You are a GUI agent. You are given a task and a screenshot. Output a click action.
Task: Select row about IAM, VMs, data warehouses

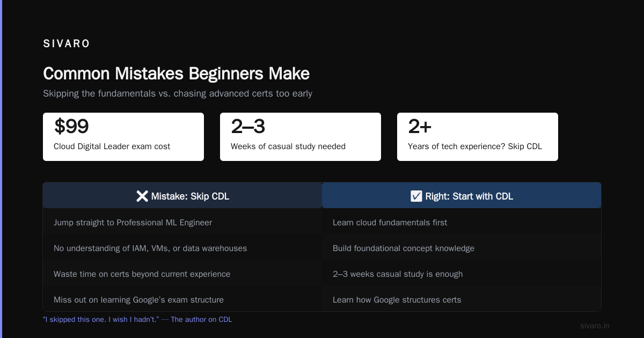tap(182, 248)
